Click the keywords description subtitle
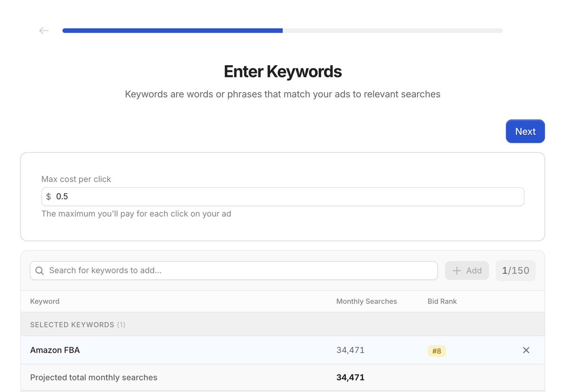Screen dimensions: 570x392 coord(283,94)
